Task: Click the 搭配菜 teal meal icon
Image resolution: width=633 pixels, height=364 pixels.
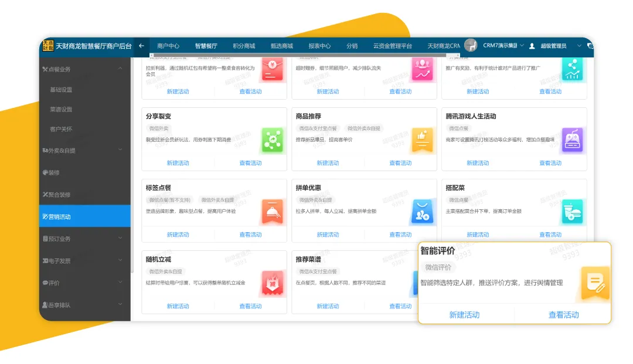Action: 573,212
